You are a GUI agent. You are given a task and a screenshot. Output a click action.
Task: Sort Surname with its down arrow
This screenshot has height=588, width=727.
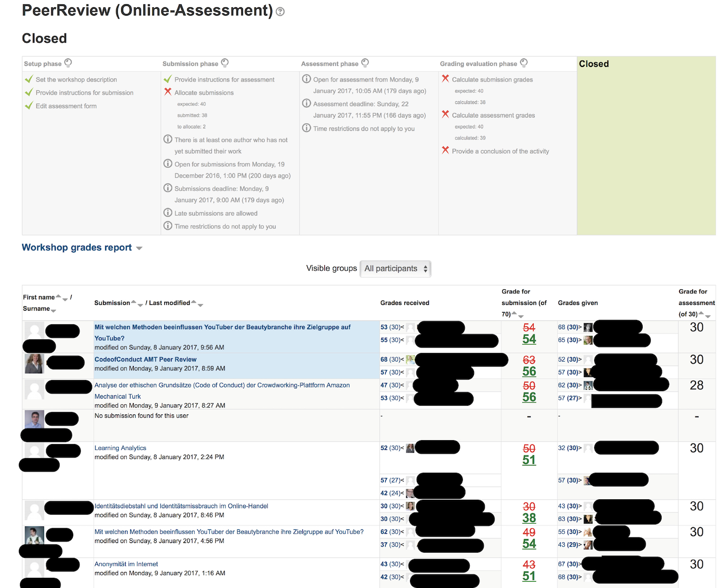[53, 311]
